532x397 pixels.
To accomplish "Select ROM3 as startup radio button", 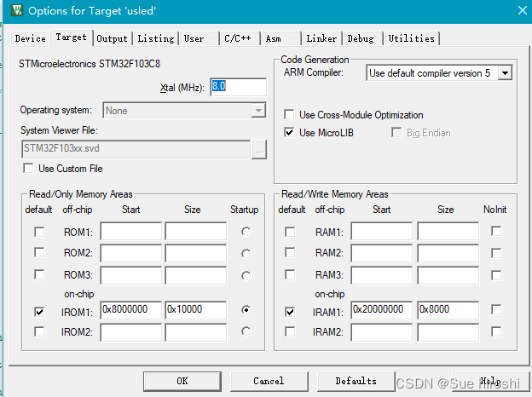I will (246, 276).
